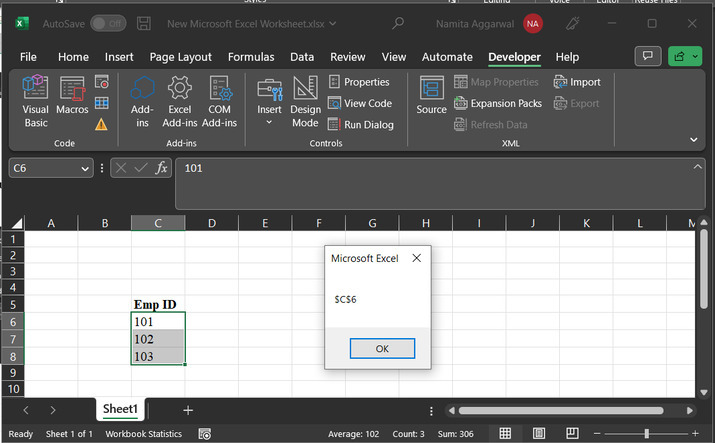The height and width of the screenshot is (443, 715).
Task: Click OK in the Microsoft Excel dialog
Action: 382,349
